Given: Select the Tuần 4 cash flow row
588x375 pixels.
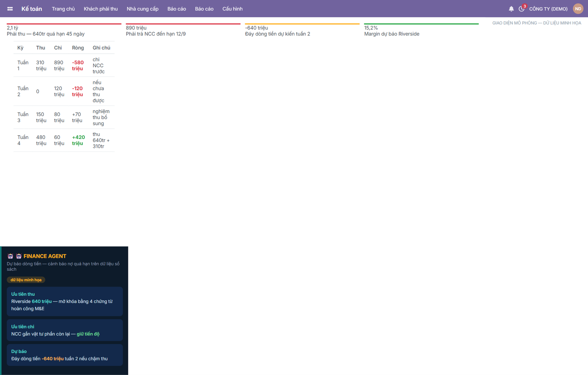Looking at the screenshot, I should tap(64, 140).
